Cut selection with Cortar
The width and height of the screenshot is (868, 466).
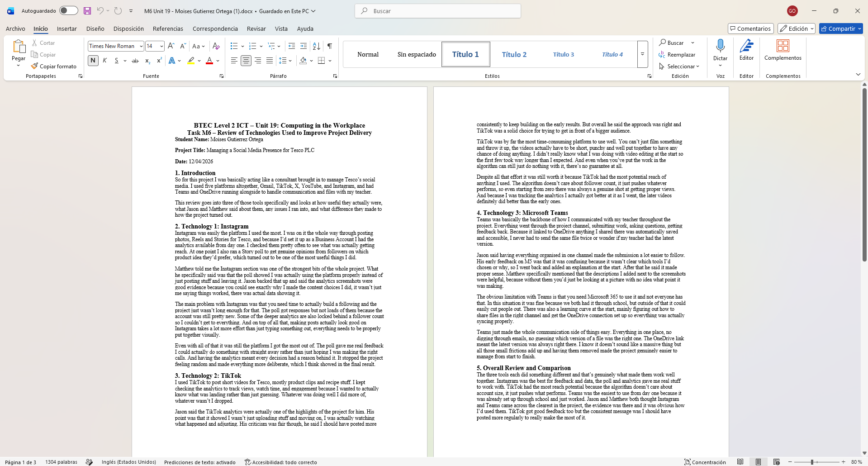click(43, 43)
